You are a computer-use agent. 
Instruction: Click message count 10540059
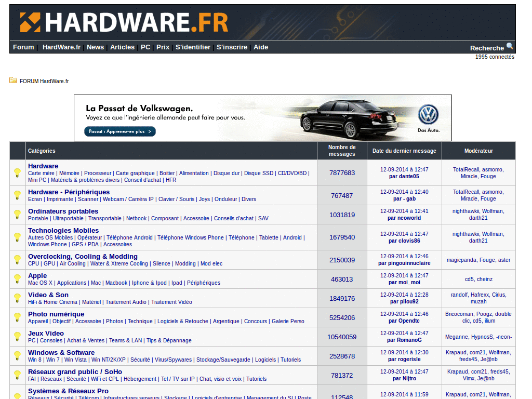pyautogui.click(x=342, y=337)
